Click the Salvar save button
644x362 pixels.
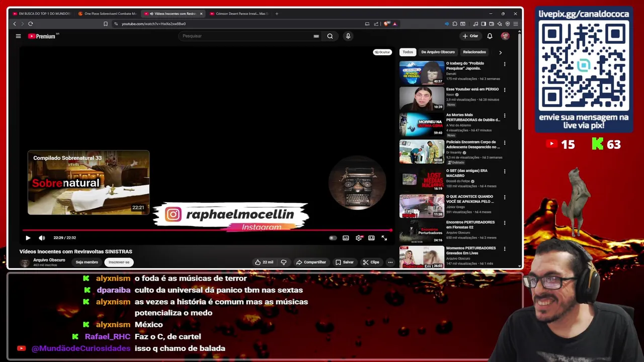(344, 262)
